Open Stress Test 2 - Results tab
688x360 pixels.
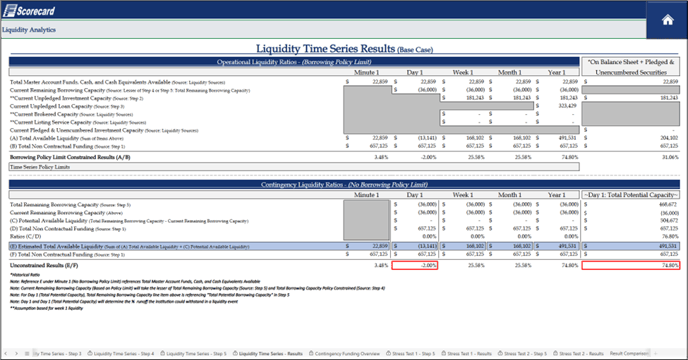pyautogui.click(x=578, y=353)
